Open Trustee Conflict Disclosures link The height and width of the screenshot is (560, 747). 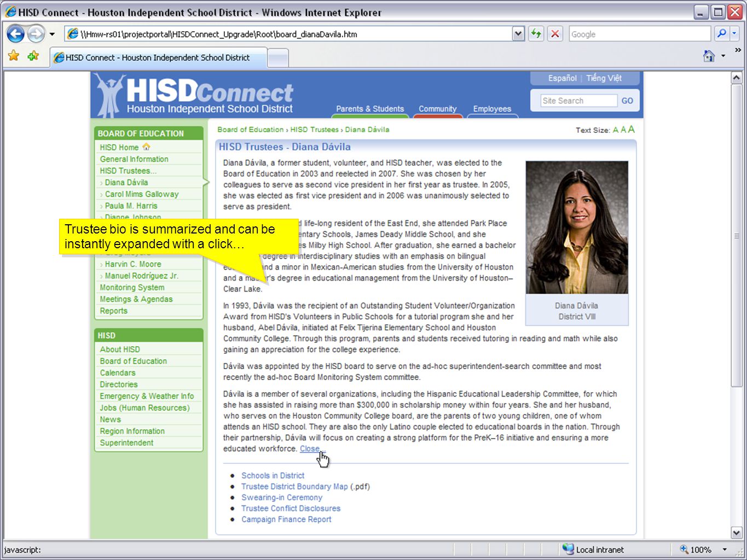coord(291,509)
